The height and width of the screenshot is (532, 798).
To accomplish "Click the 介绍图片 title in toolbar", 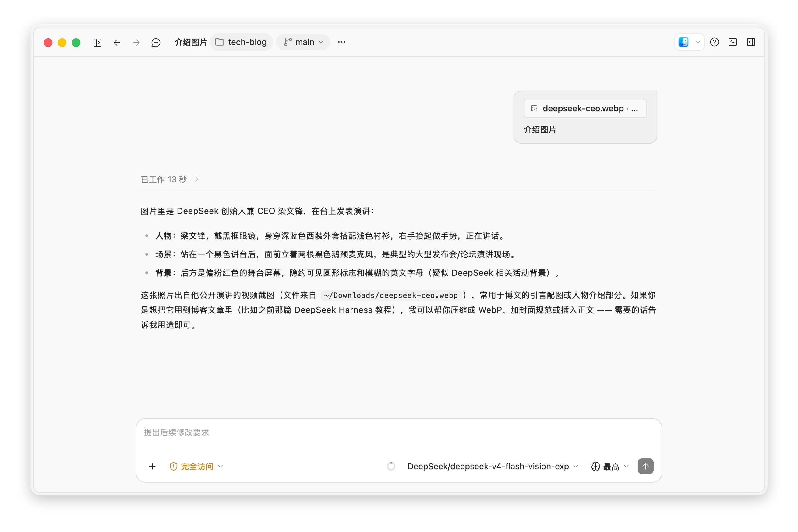I will (190, 42).
